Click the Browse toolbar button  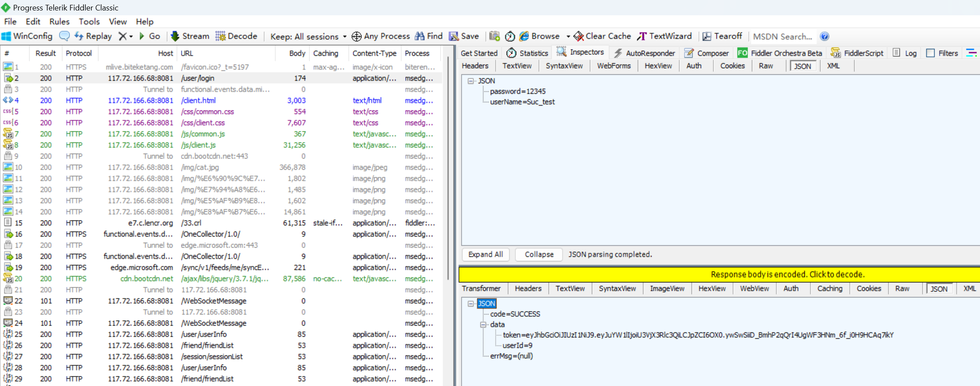point(539,36)
